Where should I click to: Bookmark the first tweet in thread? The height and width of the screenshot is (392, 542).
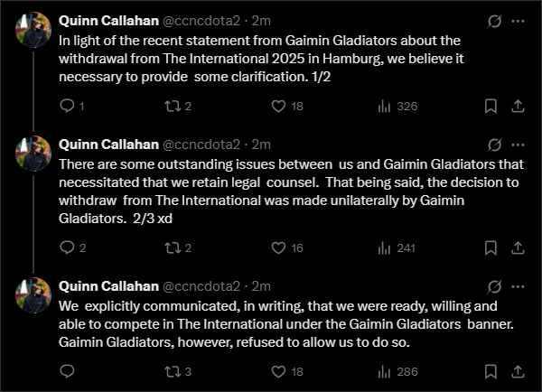(491, 106)
